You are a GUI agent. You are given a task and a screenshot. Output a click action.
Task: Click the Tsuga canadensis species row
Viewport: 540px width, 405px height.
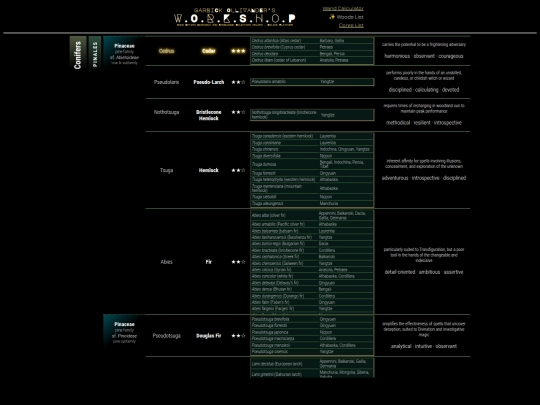coord(312,136)
